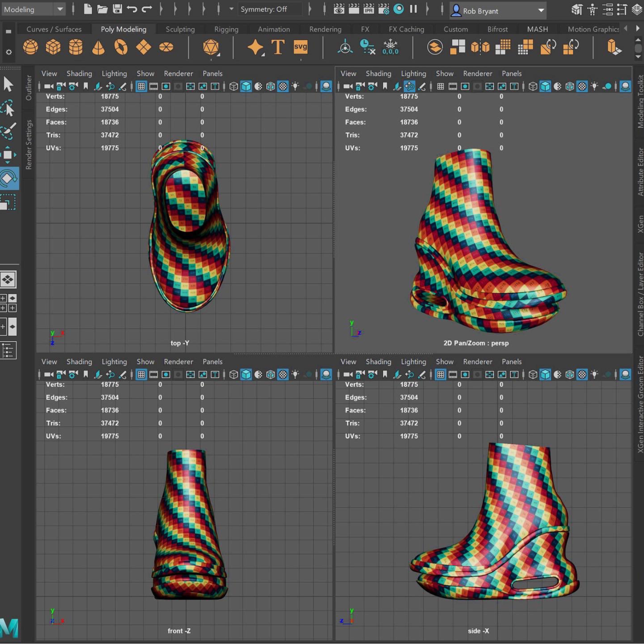Image resolution: width=644 pixels, height=644 pixels.
Task: Open Shading menu in persp viewport
Action: pyautogui.click(x=378, y=73)
